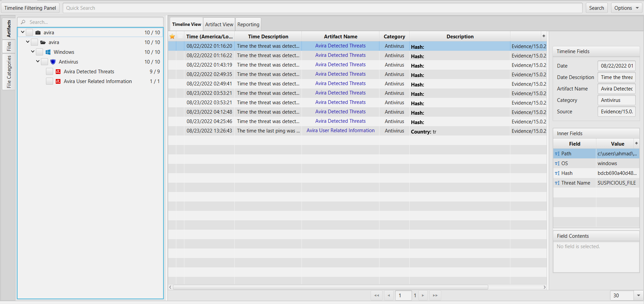
Task: Sort by the Time Description column header
Action: click(268, 37)
